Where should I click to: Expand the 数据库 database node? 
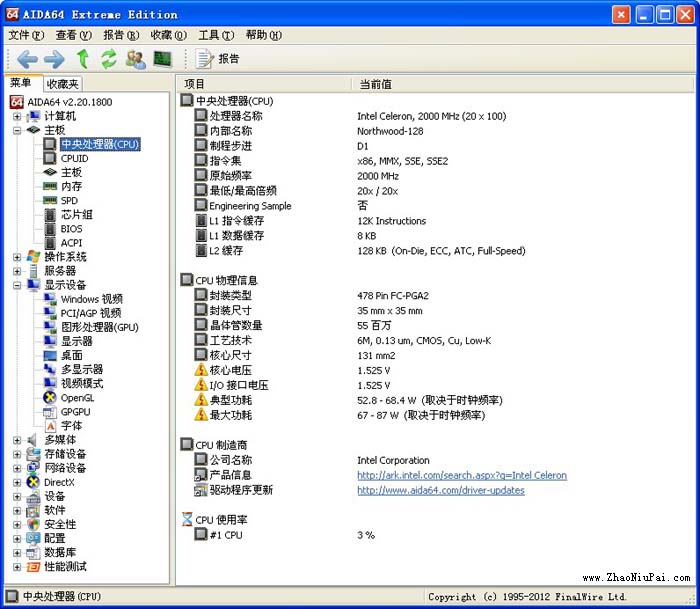tap(17, 553)
